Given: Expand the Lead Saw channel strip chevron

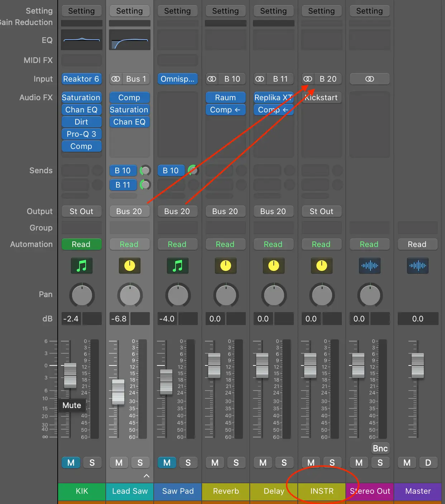Looking at the screenshot, I should coord(146,476).
